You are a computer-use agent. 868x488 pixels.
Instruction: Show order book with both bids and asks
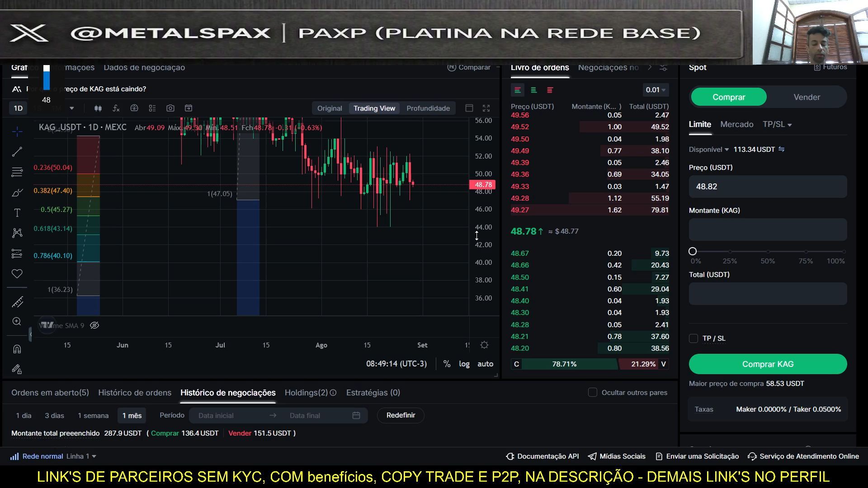coord(518,90)
